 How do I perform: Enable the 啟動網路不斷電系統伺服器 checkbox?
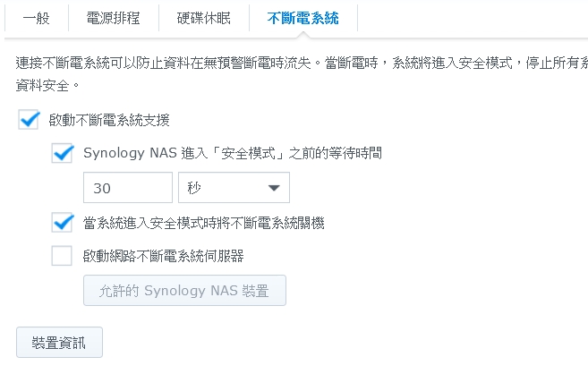click(63, 256)
